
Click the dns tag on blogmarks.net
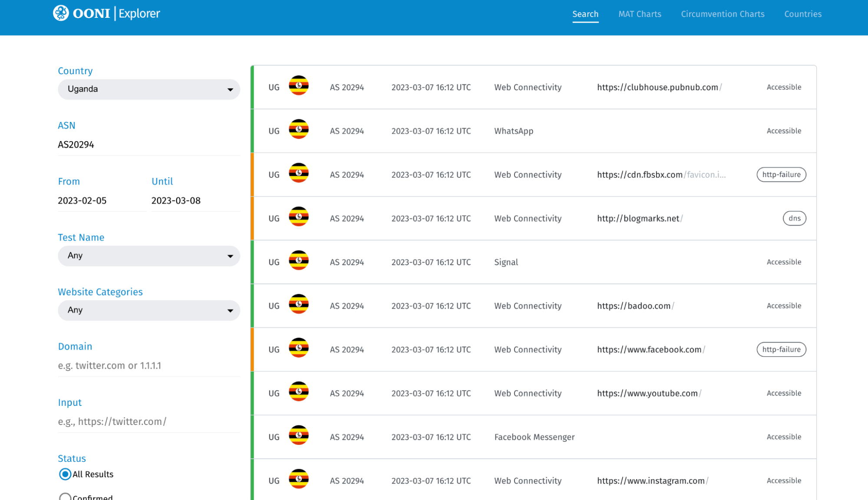[x=794, y=218]
